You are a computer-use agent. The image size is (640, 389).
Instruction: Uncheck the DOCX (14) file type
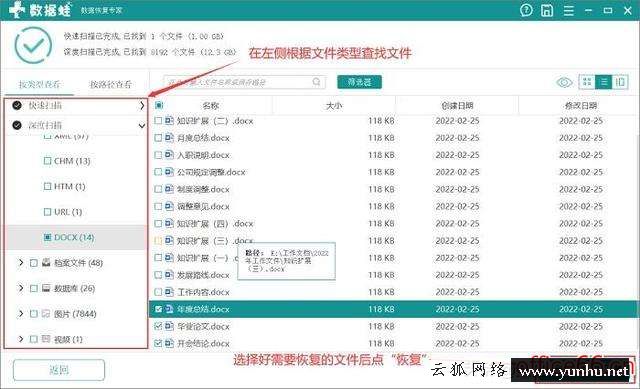[47, 237]
